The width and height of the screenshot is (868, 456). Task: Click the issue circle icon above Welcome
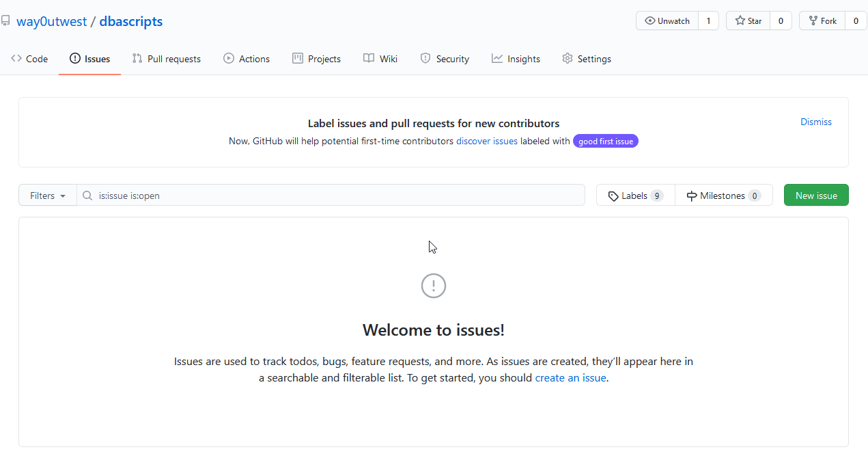pos(434,286)
